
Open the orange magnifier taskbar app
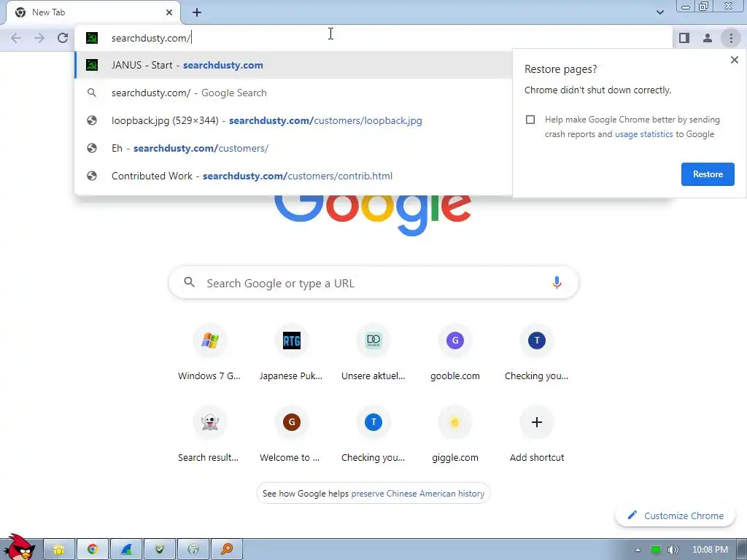(x=227, y=550)
